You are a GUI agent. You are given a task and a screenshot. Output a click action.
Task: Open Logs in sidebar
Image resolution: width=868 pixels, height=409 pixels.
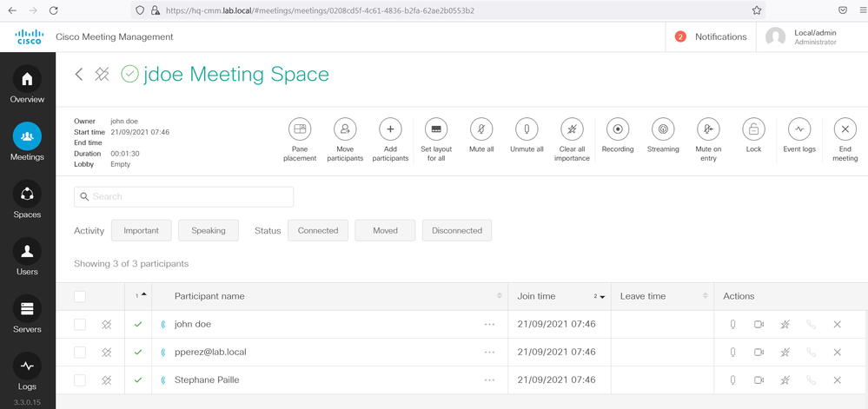pos(27,372)
